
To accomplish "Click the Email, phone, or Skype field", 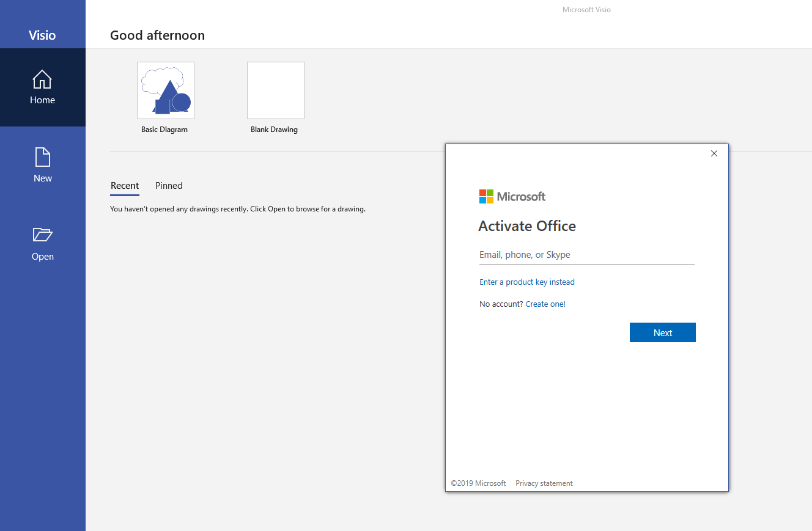I will click(587, 255).
